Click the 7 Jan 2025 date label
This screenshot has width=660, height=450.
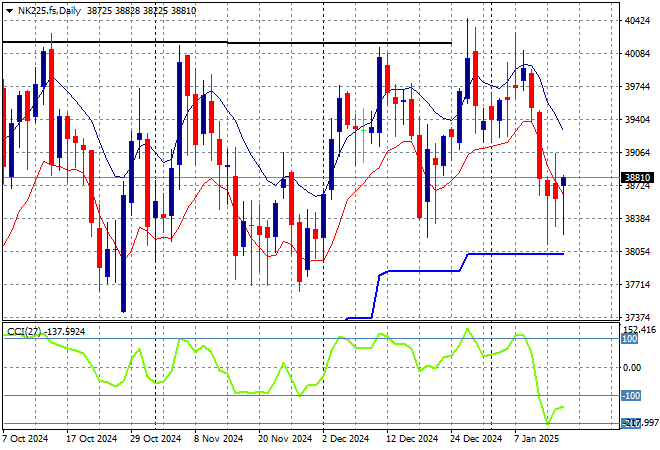(539, 438)
